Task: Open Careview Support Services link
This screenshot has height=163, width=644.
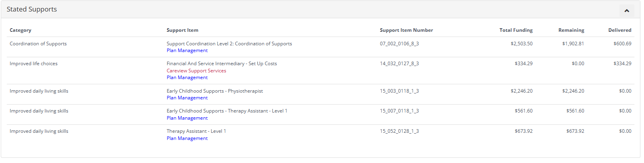Action: coord(196,71)
